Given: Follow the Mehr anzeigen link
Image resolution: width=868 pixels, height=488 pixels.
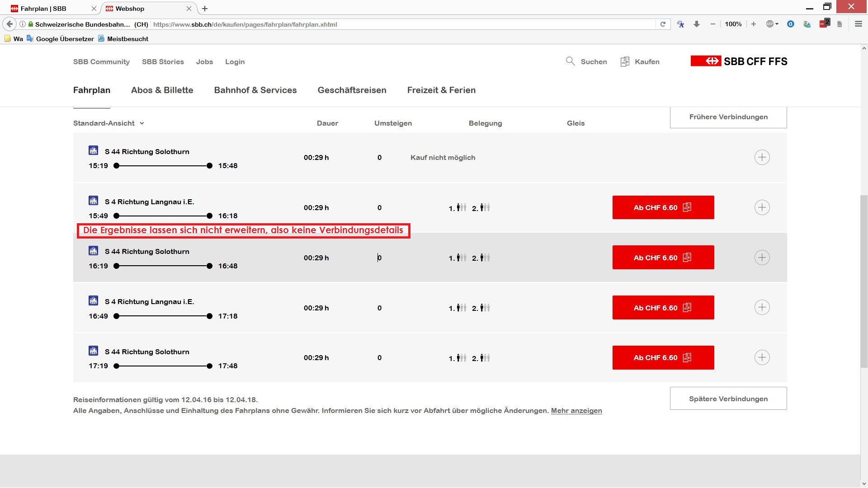Looking at the screenshot, I should coord(576,411).
